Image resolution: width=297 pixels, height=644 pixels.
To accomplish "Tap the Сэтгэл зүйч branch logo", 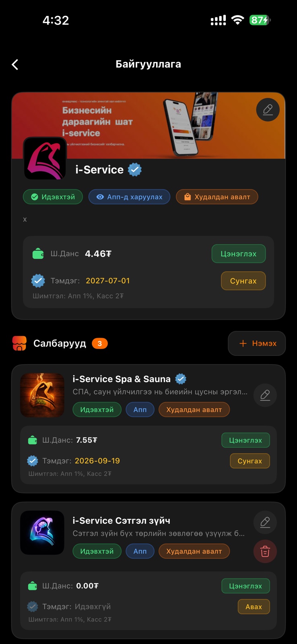I will click(x=42, y=533).
